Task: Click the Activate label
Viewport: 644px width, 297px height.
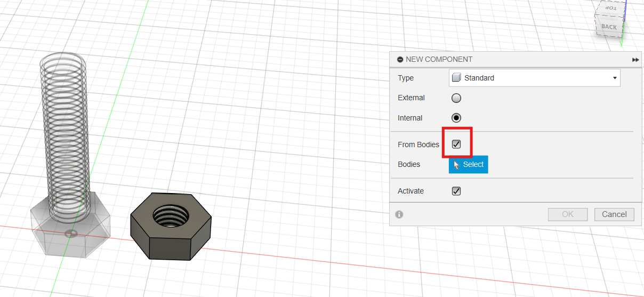Action: coord(411,191)
